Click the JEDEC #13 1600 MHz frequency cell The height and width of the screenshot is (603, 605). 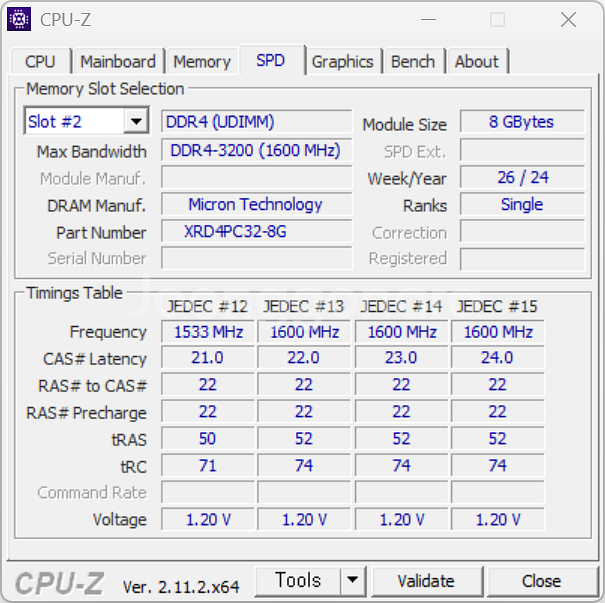pos(304,332)
